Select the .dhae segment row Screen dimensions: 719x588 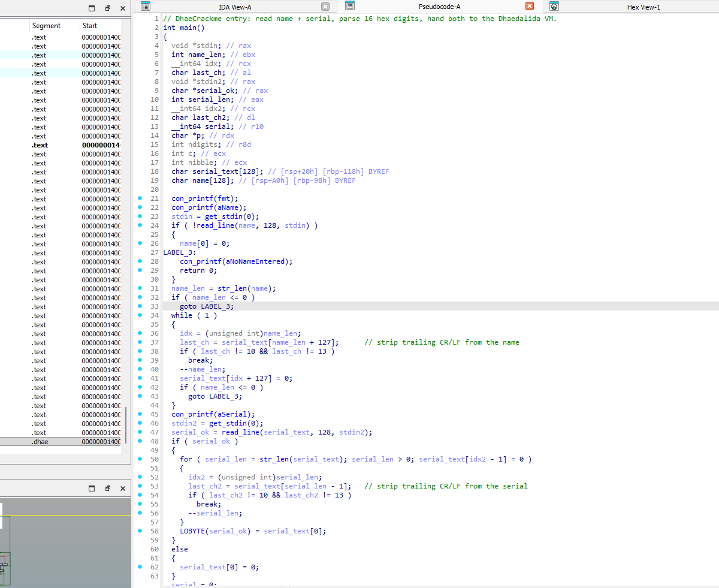(61, 442)
